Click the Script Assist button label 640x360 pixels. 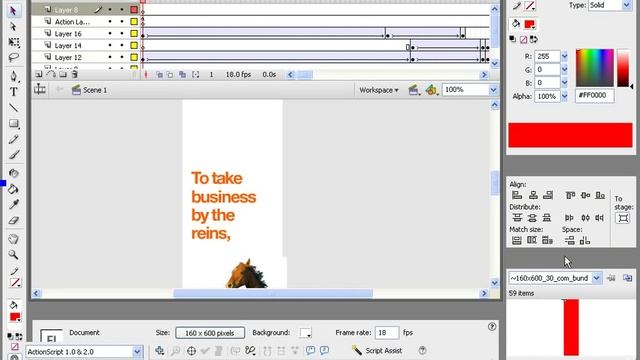pyautogui.click(x=384, y=351)
